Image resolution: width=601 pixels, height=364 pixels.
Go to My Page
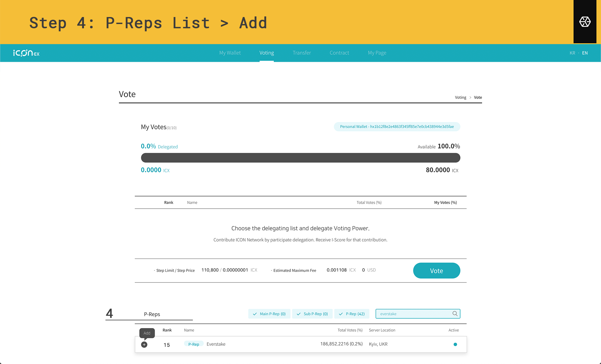click(x=377, y=53)
